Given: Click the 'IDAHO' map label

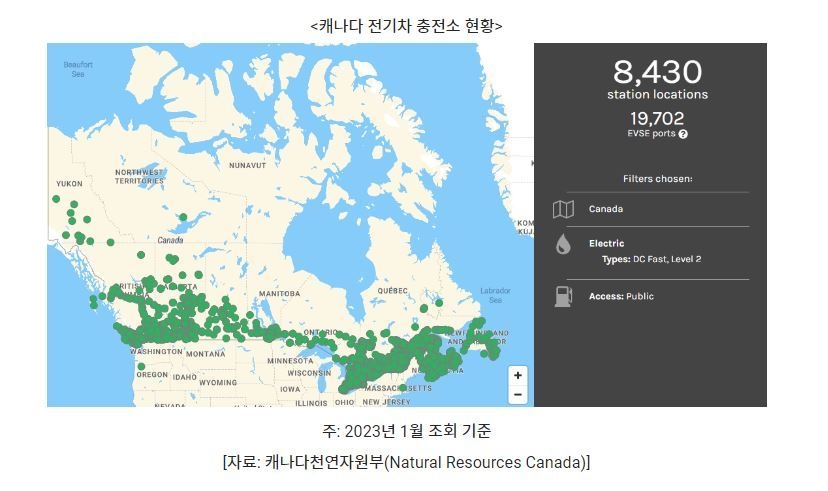Looking at the screenshot, I should coord(185,377).
